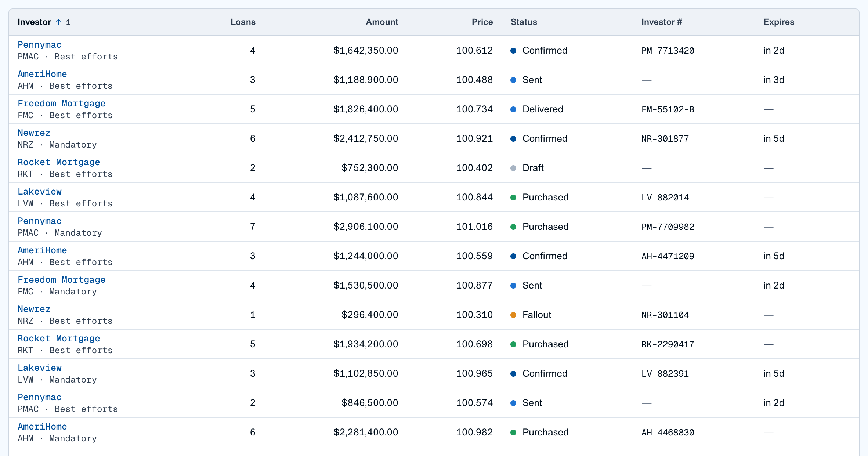
Task: Open AmeriHome link for AH-4471209
Action: (x=42, y=250)
